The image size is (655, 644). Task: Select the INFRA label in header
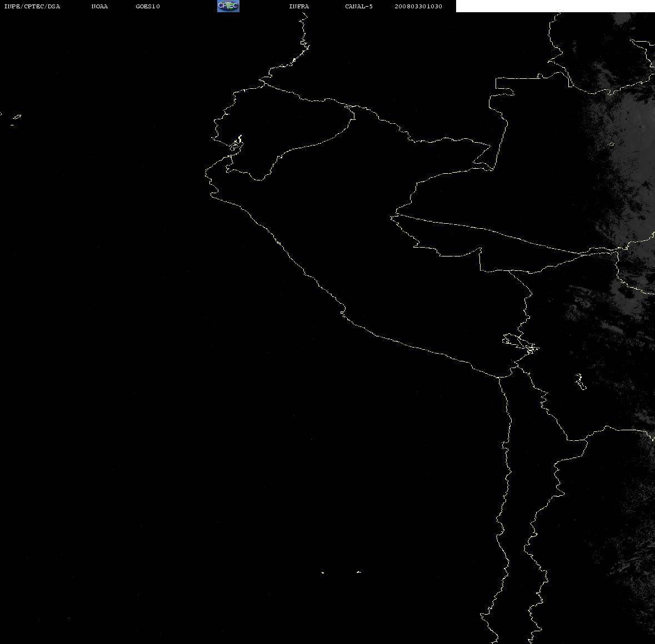299,6
